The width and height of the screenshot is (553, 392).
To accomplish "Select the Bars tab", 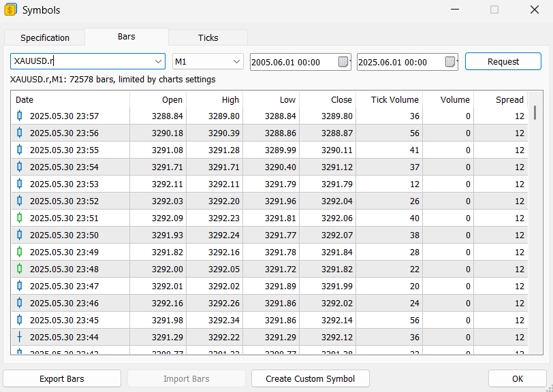I will point(126,37).
